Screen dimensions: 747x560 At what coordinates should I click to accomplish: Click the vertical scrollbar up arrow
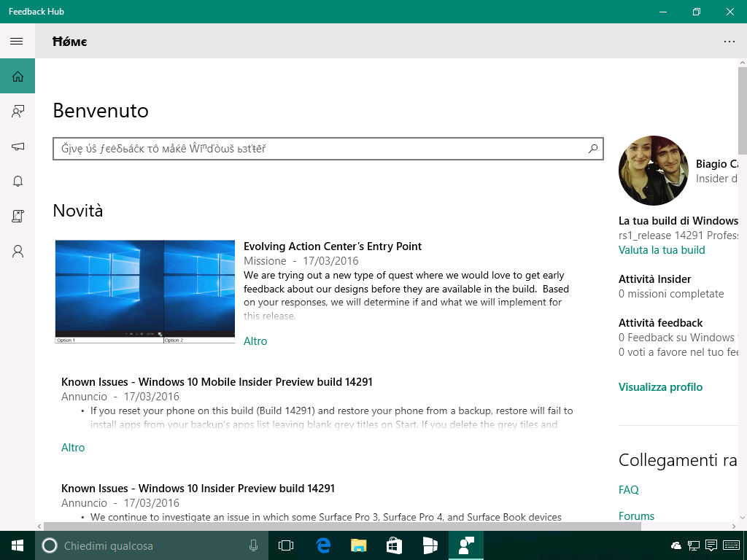742,63
